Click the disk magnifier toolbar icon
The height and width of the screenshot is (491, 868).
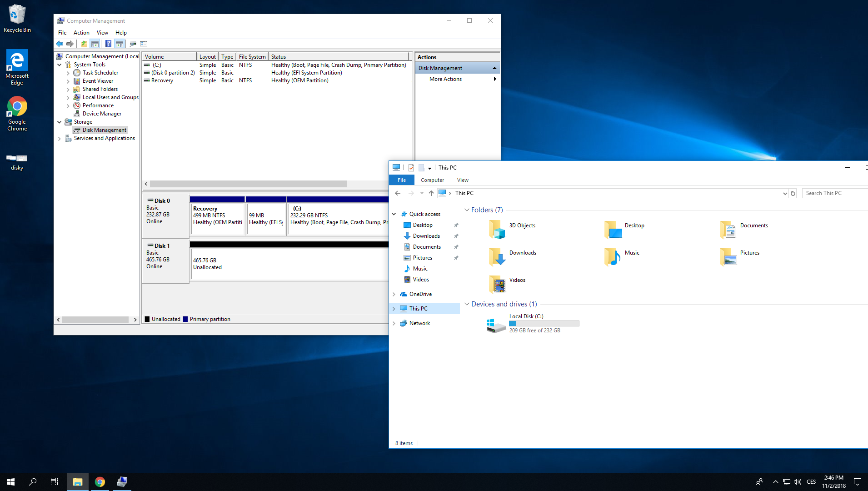click(133, 44)
